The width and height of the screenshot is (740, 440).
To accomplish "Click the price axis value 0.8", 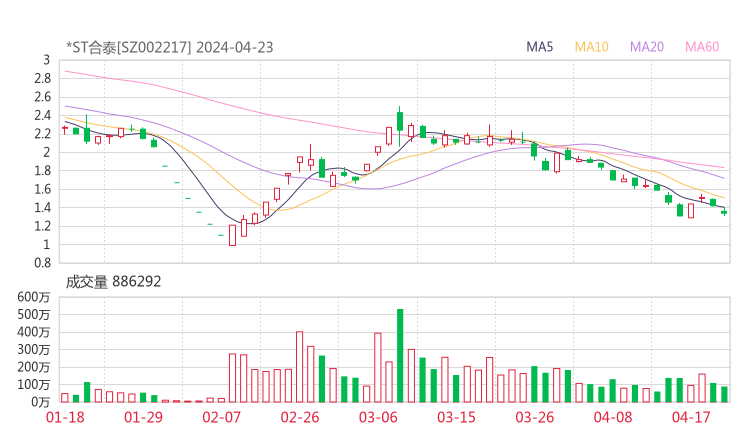I will click(42, 263).
